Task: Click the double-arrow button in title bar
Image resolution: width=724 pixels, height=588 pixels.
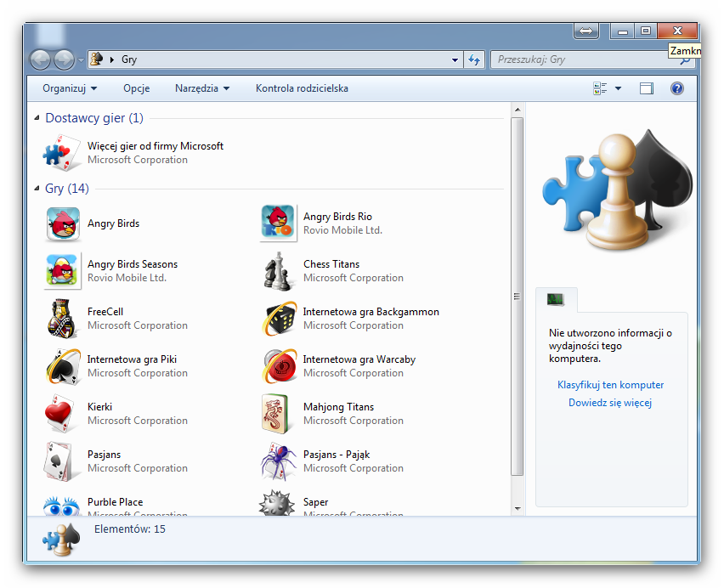Action: point(586,31)
